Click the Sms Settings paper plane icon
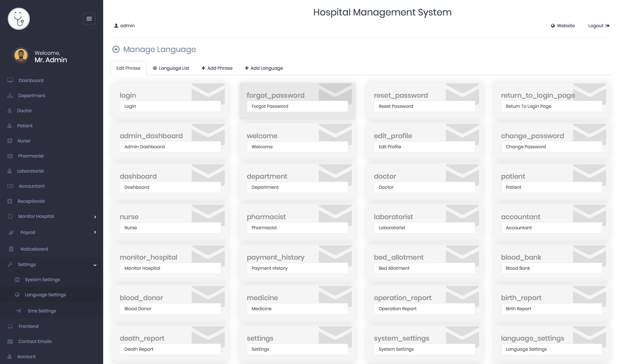Viewport: 619px width, 364px height. (x=19, y=311)
